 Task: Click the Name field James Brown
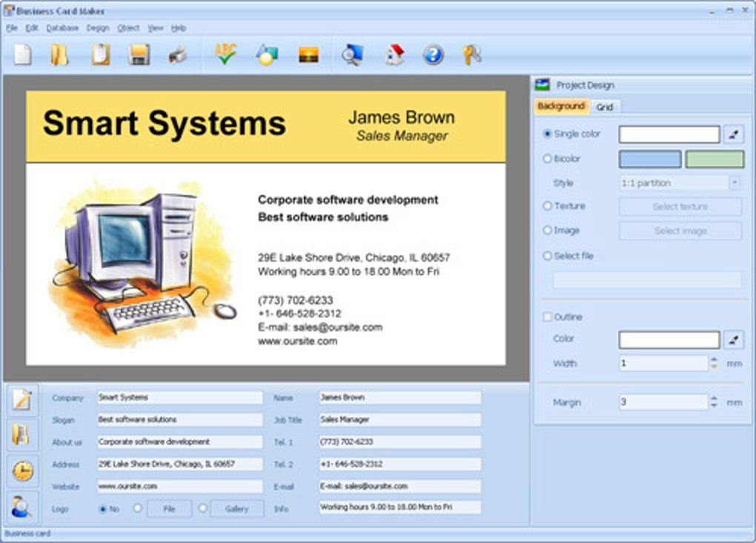(x=399, y=397)
